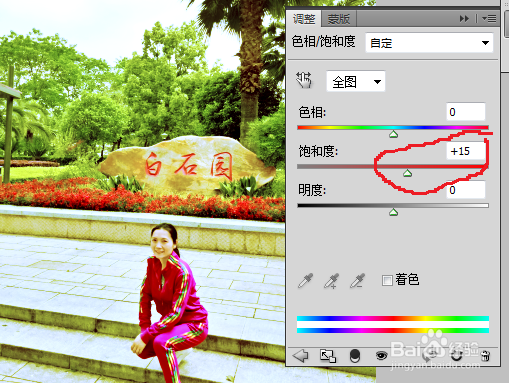509x383 pixels.
Task: Pick the add-to-sample eyedropper with plus
Action: [331, 281]
